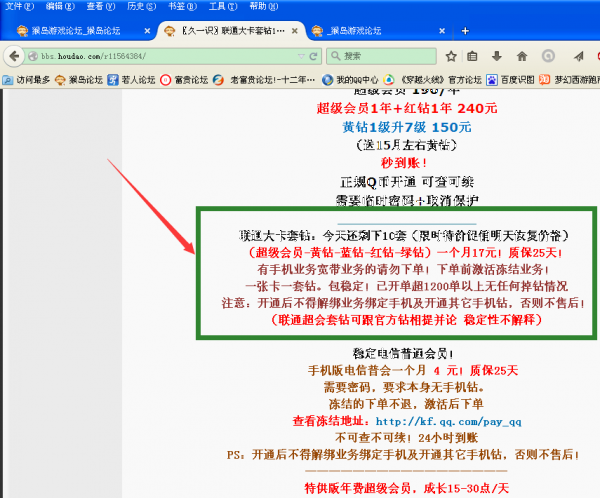Open the 工具 menu
600x498 pixels.
223,6
